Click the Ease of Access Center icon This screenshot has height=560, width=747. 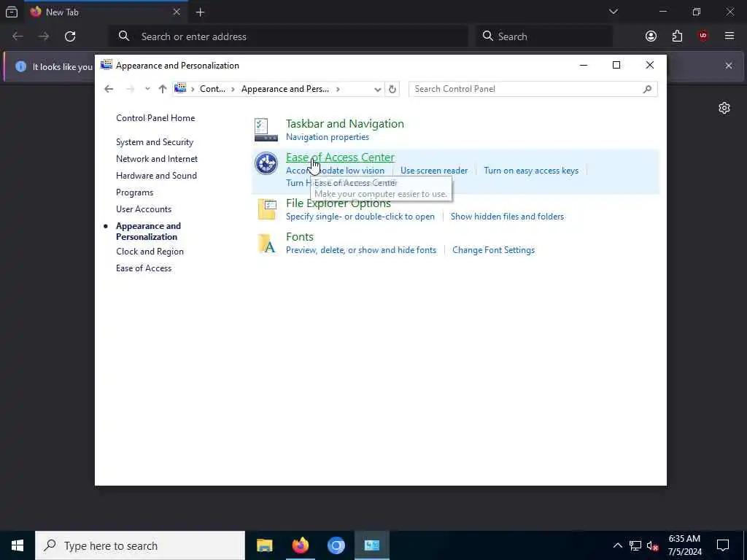pyautogui.click(x=266, y=163)
